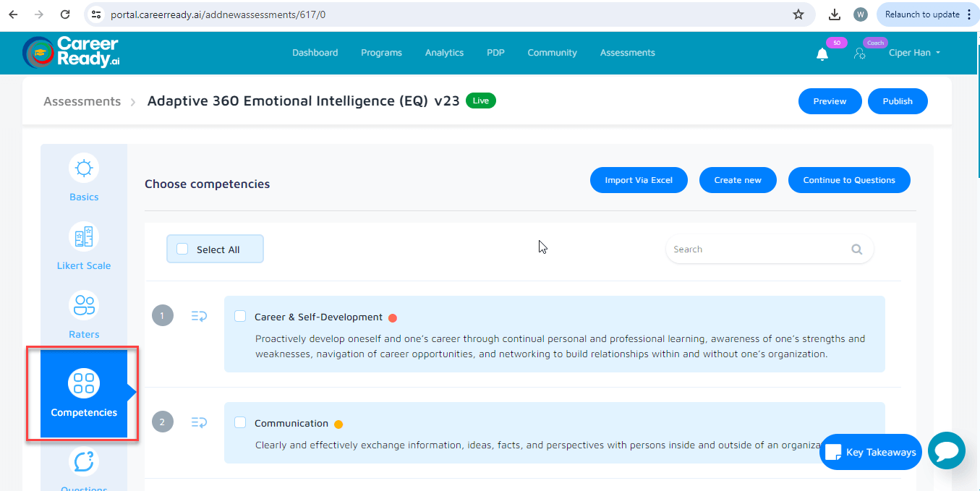Select the Likert Scale sidebar icon

(84, 236)
